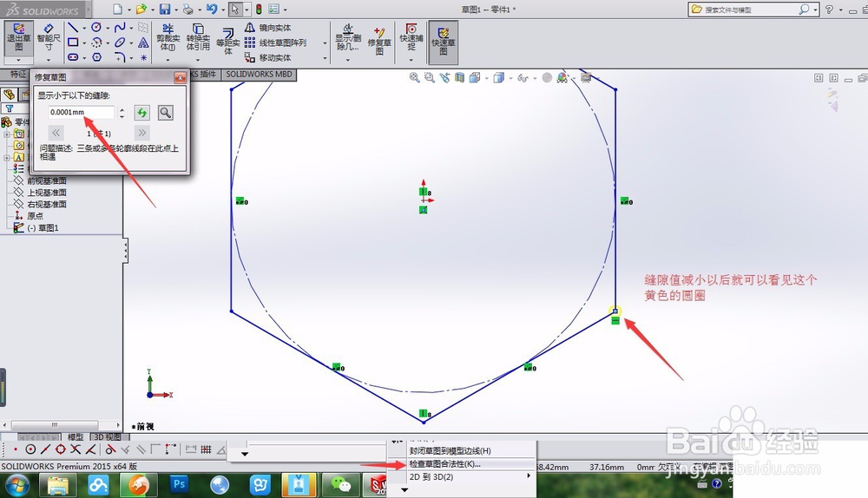Click previous arrow in Repair Sketch dialog
This screenshot has height=498, width=868.
coord(56,133)
